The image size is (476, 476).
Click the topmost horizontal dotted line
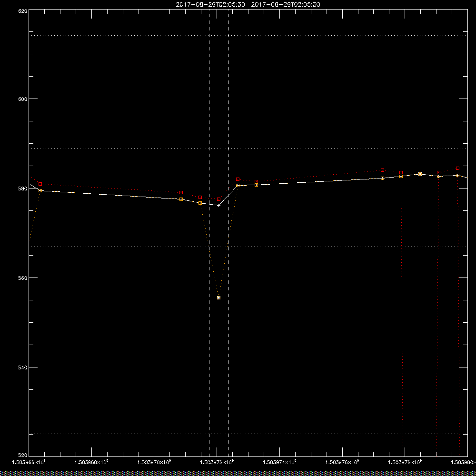click(x=248, y=36)
